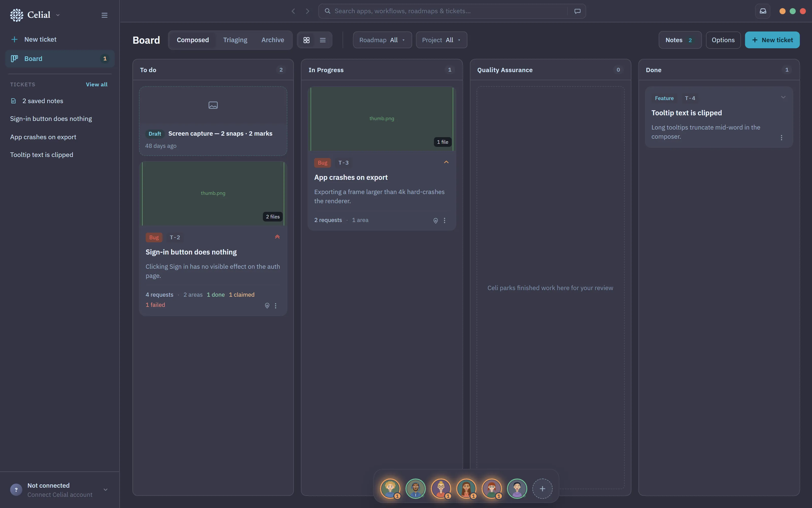Click the location pin on T-3 card
This screenshot has width=812, height=508.
tap(435, 221)
